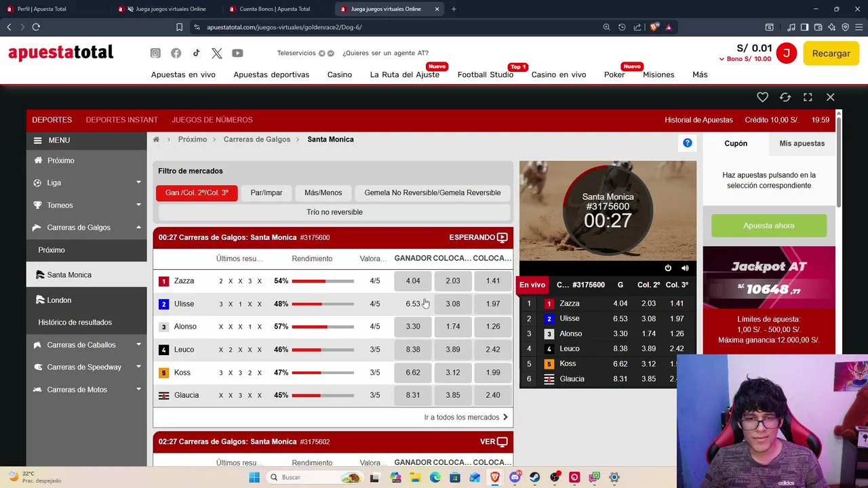Image resolution: width=868 pixels, height=488 pixels.
Task: Click the green Apuesta ahora button
Action: (x=769, y=226)
